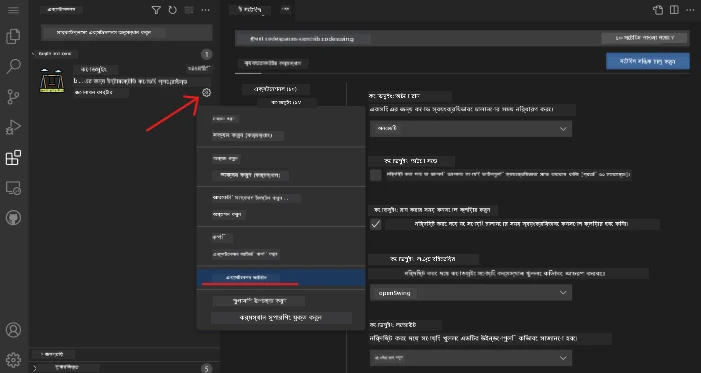Viewport: 701px width, 373px height.
Task: Click the extensions marketplace search box
Action: click(127, 33)
